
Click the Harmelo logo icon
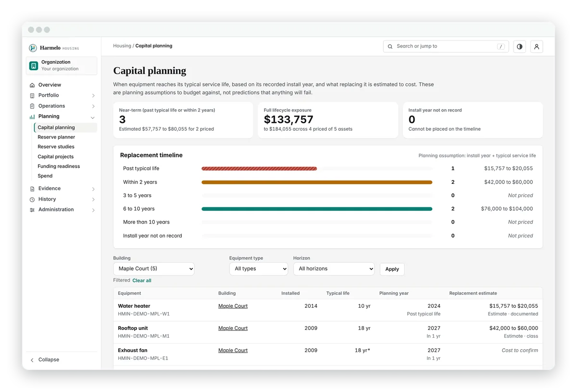coord(33,48)
